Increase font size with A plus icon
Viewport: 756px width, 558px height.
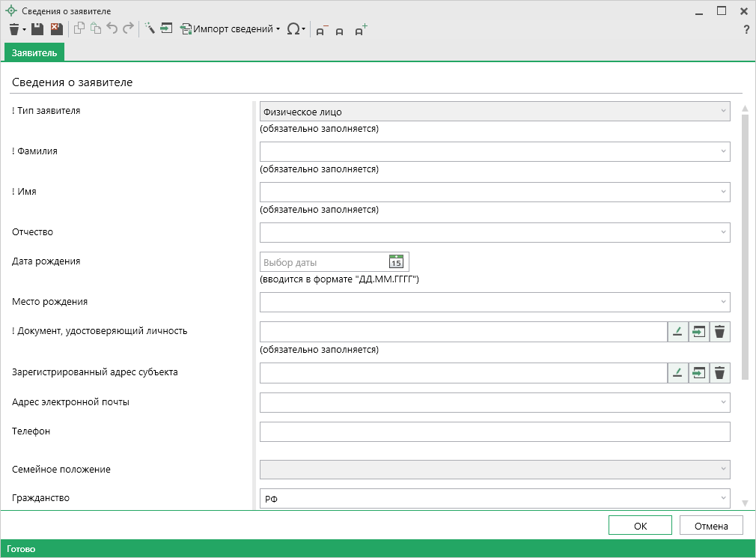point(361,31)
